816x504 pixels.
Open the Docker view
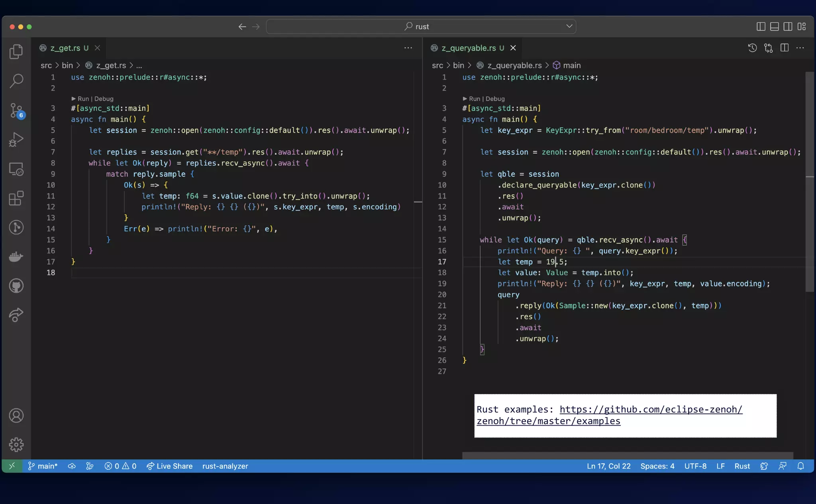click(x=16, y=257)
